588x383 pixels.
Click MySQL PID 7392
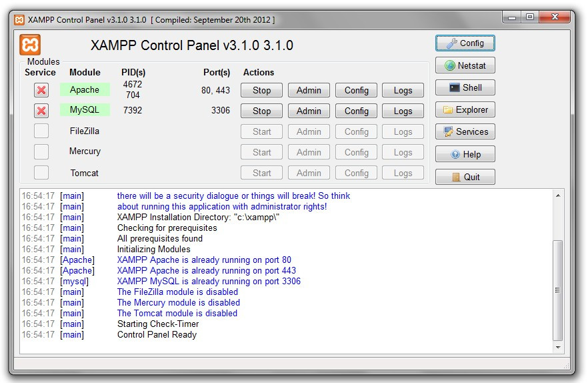133,110
